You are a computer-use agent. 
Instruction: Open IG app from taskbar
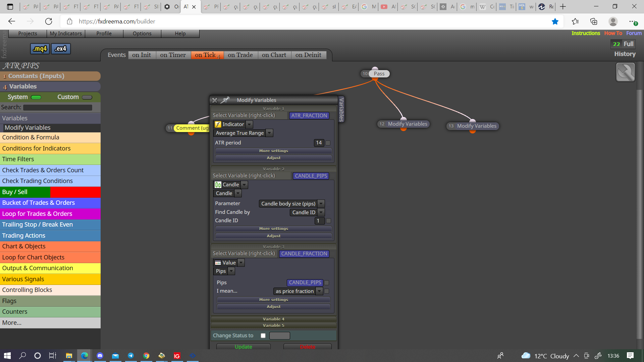(177, 356)
